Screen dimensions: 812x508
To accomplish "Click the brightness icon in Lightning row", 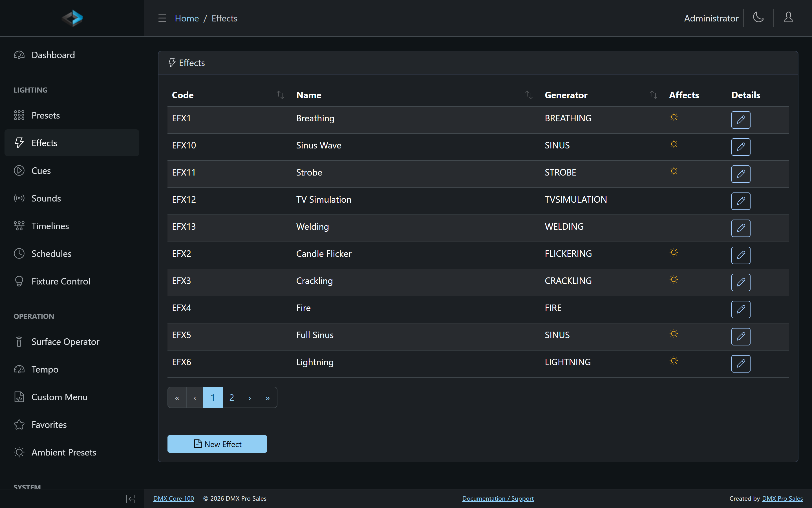I will tap(673, 361).
